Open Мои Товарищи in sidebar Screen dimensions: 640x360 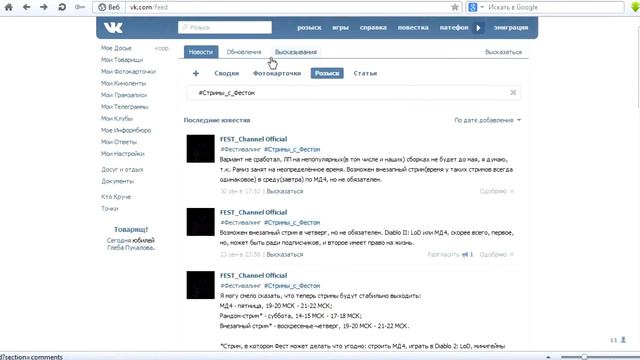[x=122, y=60]
